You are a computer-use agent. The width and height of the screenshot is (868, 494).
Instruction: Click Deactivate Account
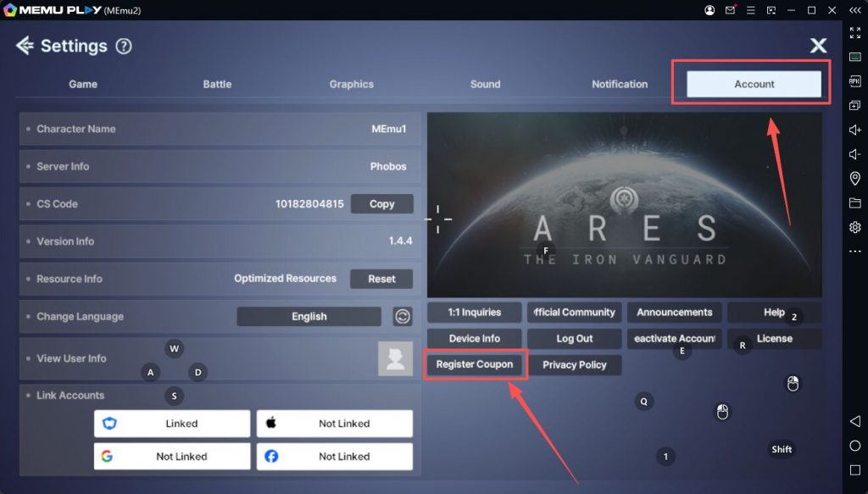click(x=674, y=339)
